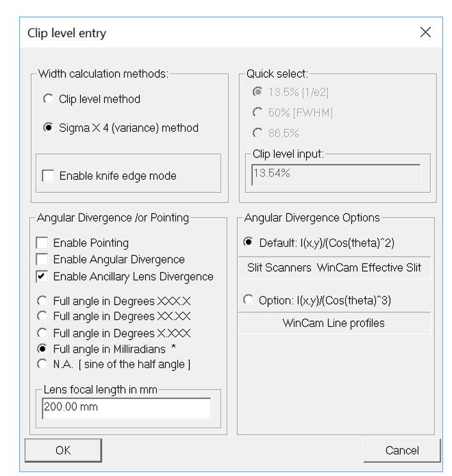The image size is (452, 476).
Task: Enable knife edge mode checkbox
Action: click(48, 176)
